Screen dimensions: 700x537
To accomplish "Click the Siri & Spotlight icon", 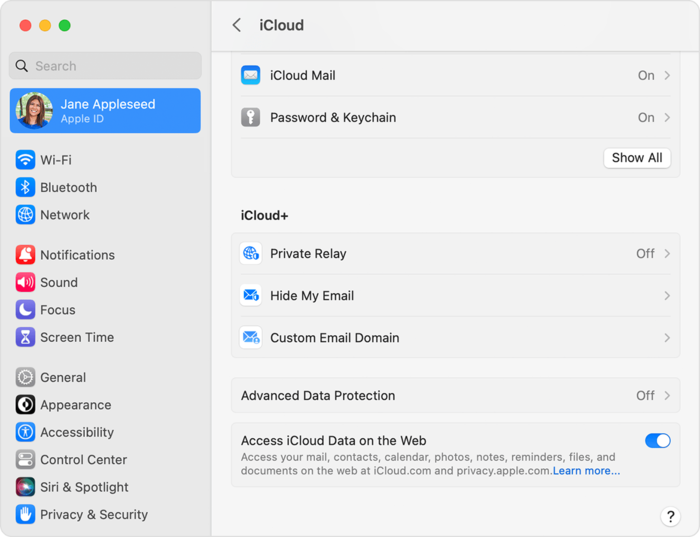I will point(25,487).
